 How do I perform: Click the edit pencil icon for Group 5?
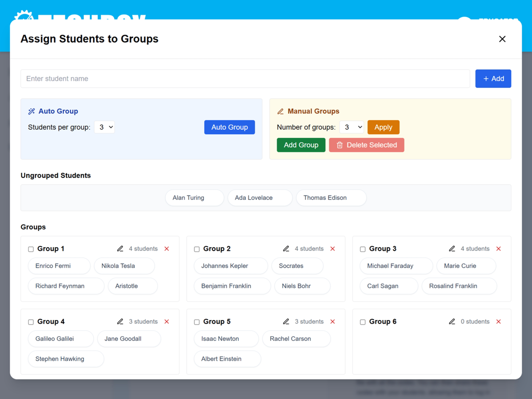click(x=286, y=322)
